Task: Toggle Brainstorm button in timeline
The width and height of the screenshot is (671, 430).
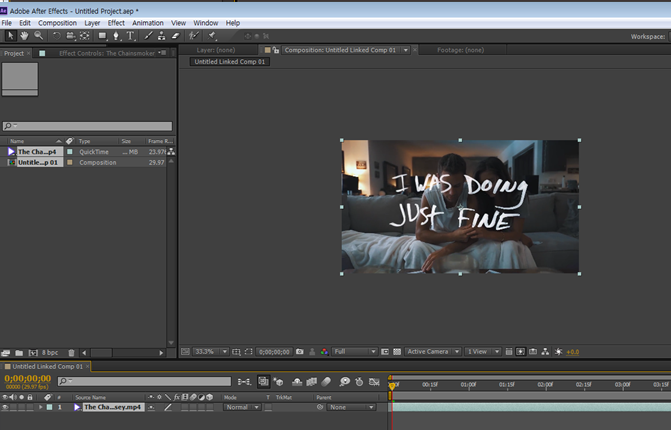Action: tap(344, 382)
